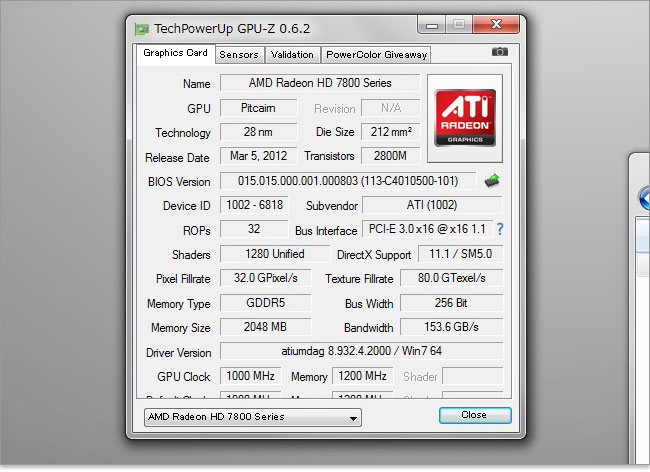
Task: Click the Device ID label
Action: (x=187, y=206)
